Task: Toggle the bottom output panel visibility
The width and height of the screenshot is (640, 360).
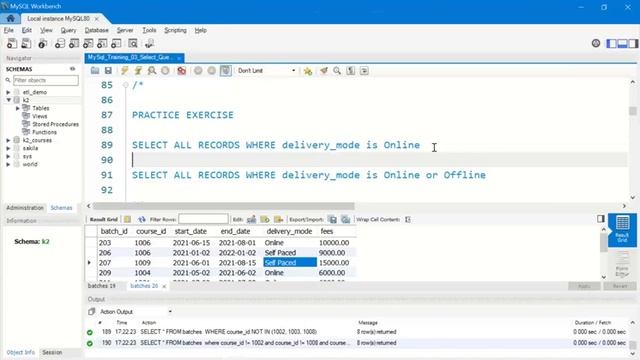Action: (622, 43)
